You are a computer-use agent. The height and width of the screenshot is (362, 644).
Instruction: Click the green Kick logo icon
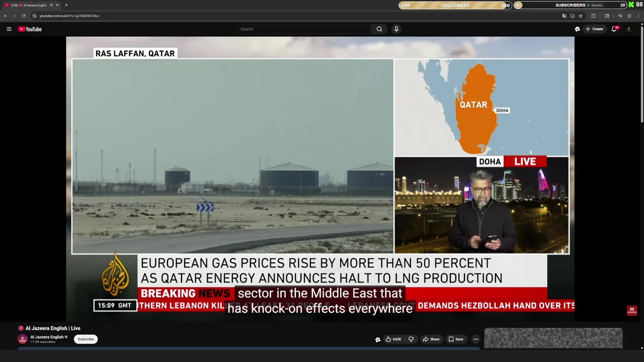(x=631, y=5)
